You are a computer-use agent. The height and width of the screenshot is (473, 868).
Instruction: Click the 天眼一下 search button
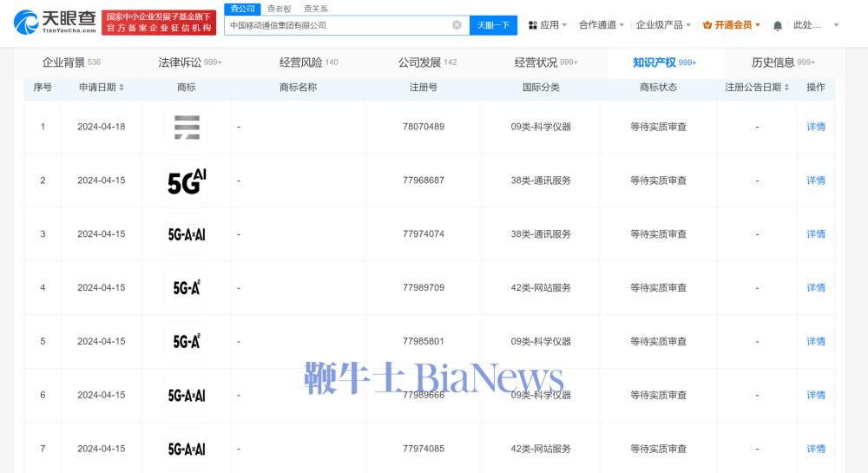point(493,25)
